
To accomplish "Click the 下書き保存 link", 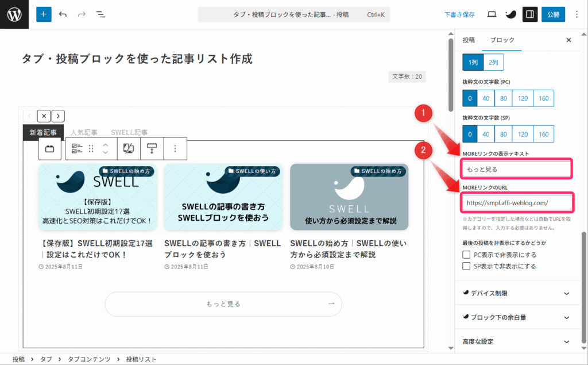I will click(459, 14).
